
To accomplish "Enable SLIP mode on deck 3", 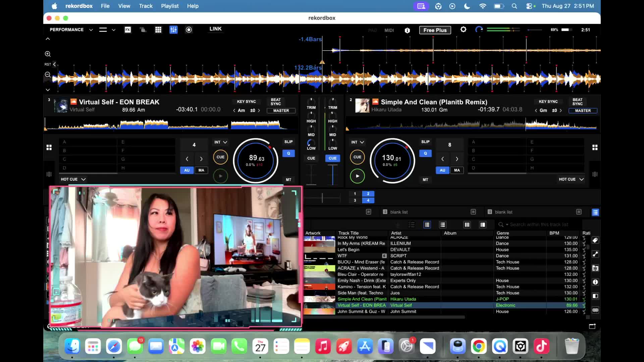I will [288, 142].
